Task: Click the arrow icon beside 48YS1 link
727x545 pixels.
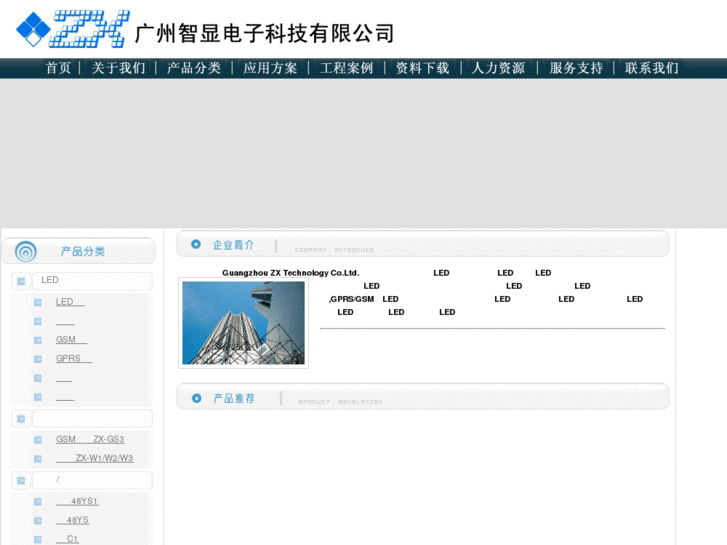Action: pos(38,501)
